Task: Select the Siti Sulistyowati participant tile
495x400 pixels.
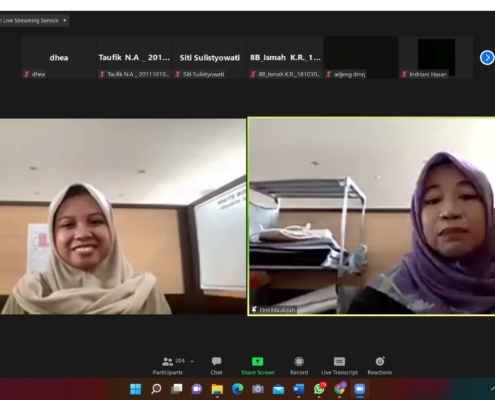Action: click(210, 58)
